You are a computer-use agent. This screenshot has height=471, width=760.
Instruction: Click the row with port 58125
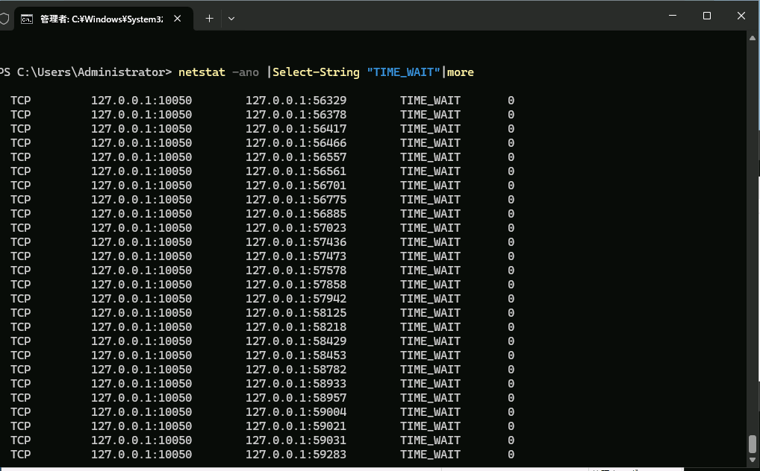[x=295, y=313]
